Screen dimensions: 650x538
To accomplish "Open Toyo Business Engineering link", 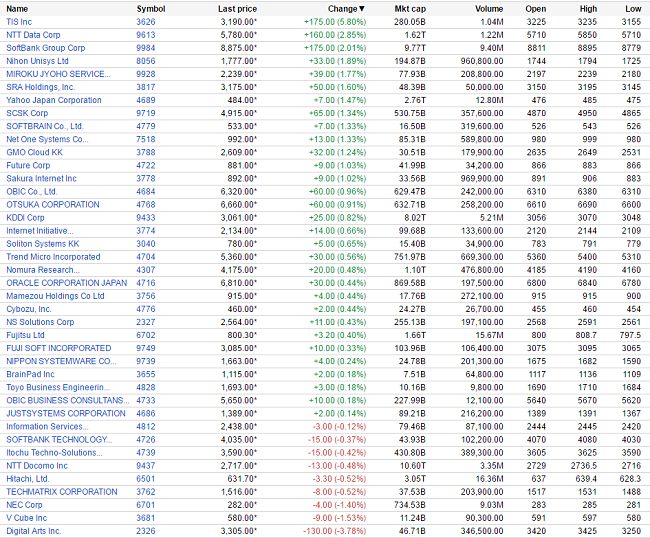I will pos(58,388).
